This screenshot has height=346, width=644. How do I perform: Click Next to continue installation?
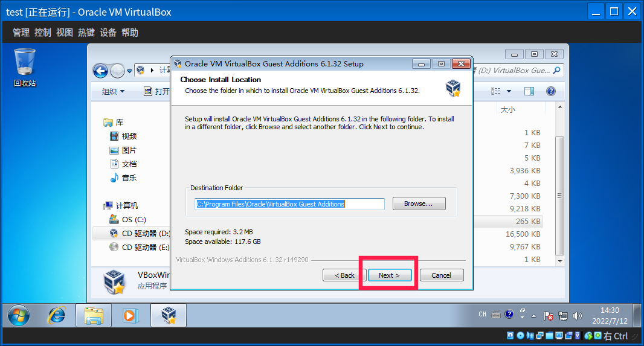(x=390, y=275)
